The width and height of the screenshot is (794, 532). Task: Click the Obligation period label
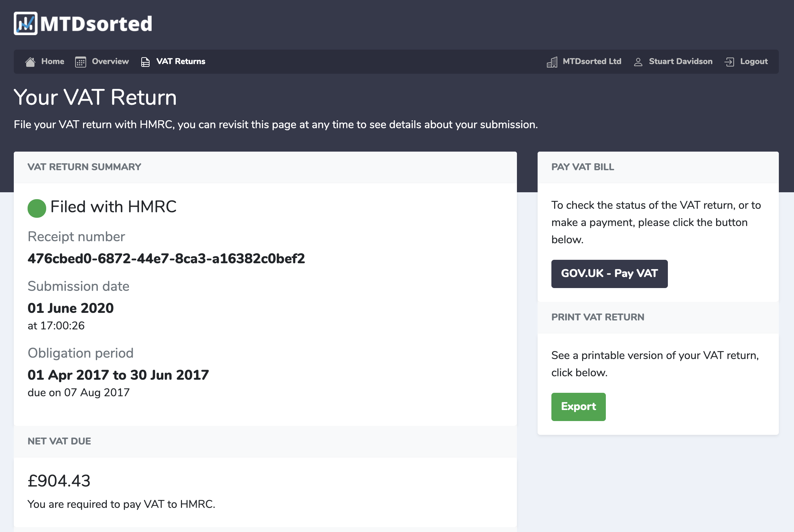[x=80, y=353]
